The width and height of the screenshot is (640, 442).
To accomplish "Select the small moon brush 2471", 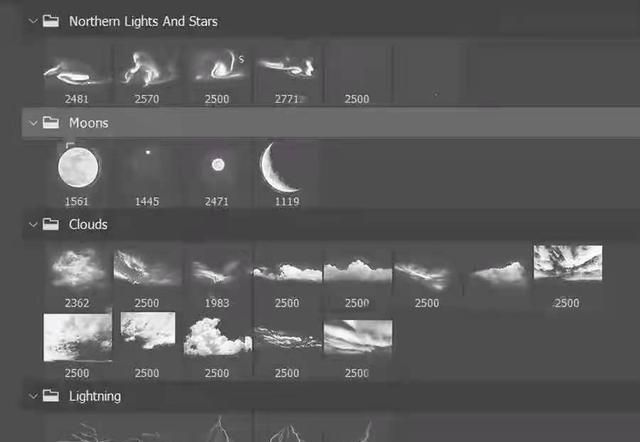I will (217, 175).
